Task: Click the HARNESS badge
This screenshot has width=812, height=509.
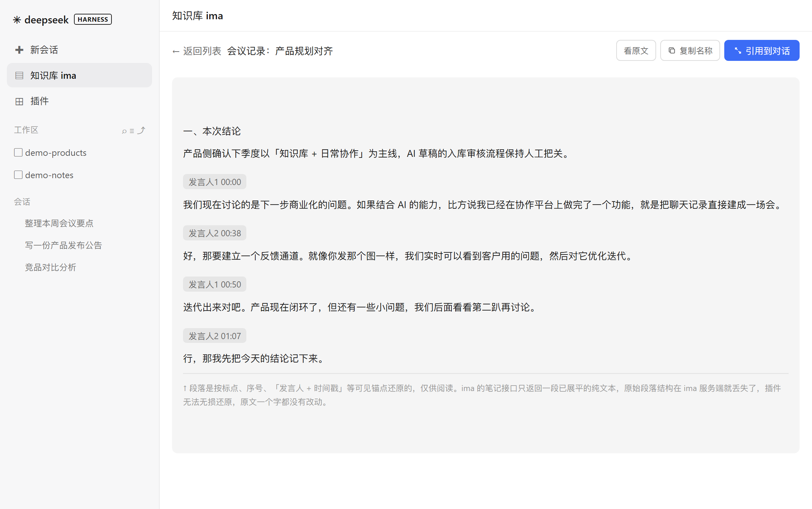Action: [x=93, y=20]
